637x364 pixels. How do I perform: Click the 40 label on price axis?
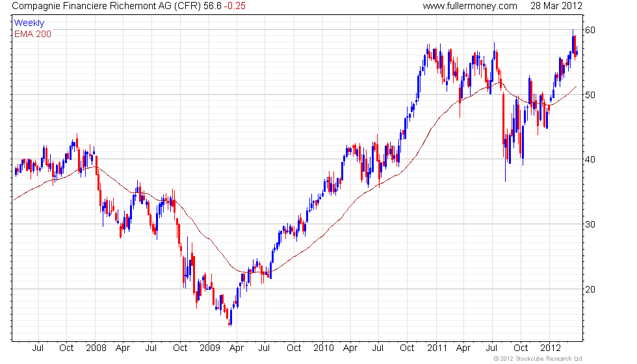(590, 159)
